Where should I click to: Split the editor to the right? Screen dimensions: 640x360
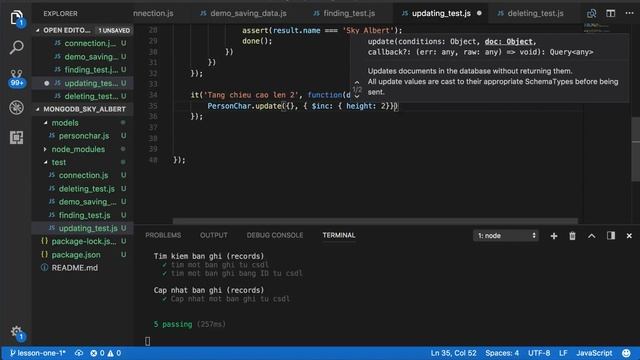[x=610, y=13]
